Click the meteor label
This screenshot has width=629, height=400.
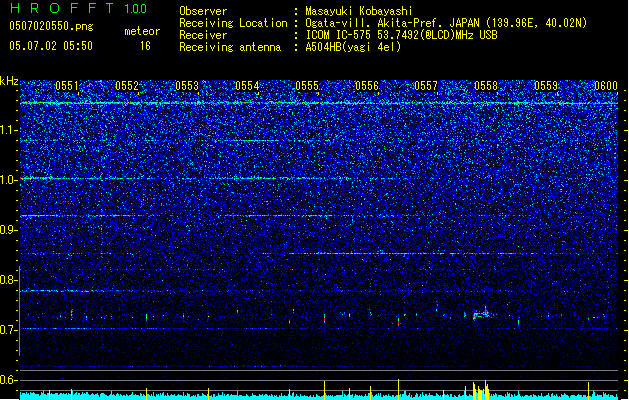pyautogui.click(x=142, y=31)
